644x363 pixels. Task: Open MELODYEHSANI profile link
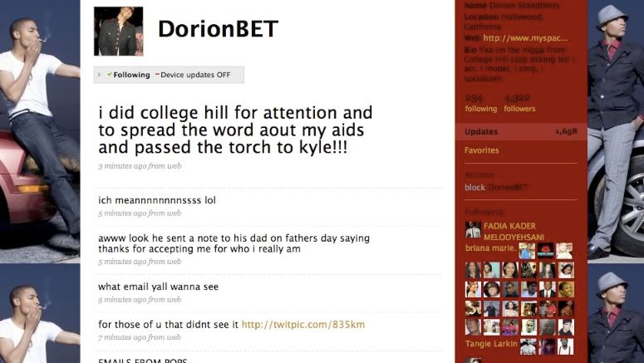[514, 237]
